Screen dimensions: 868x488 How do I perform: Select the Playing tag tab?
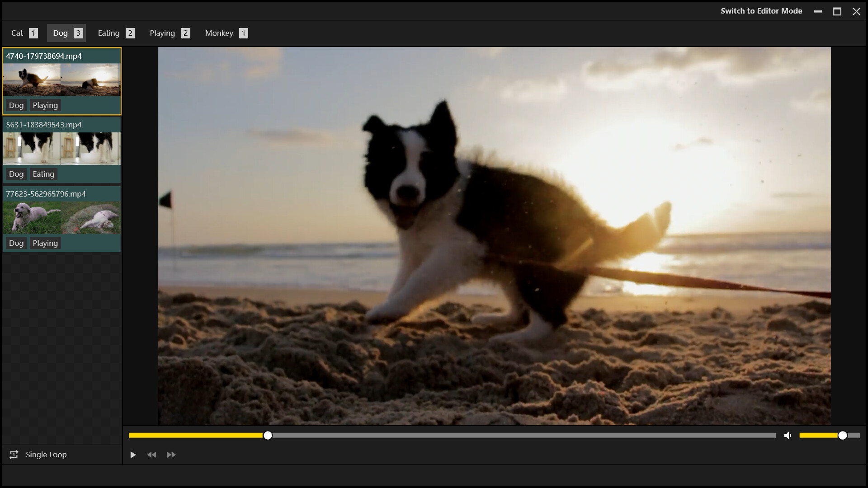[170, 33]
